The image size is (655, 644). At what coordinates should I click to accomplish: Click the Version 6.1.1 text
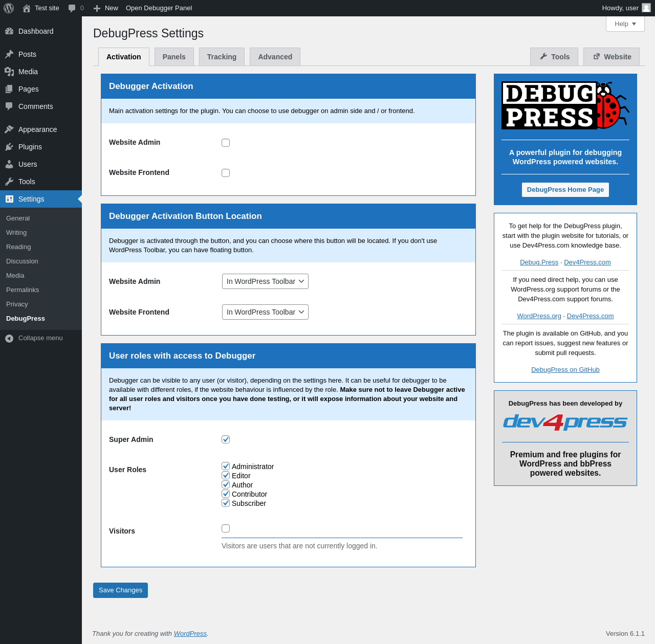[625, 634]
